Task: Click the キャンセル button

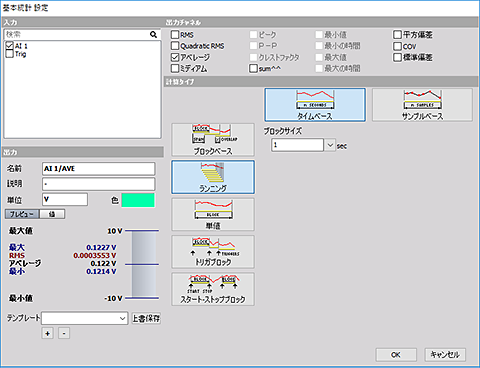Action: pos(445,355)
